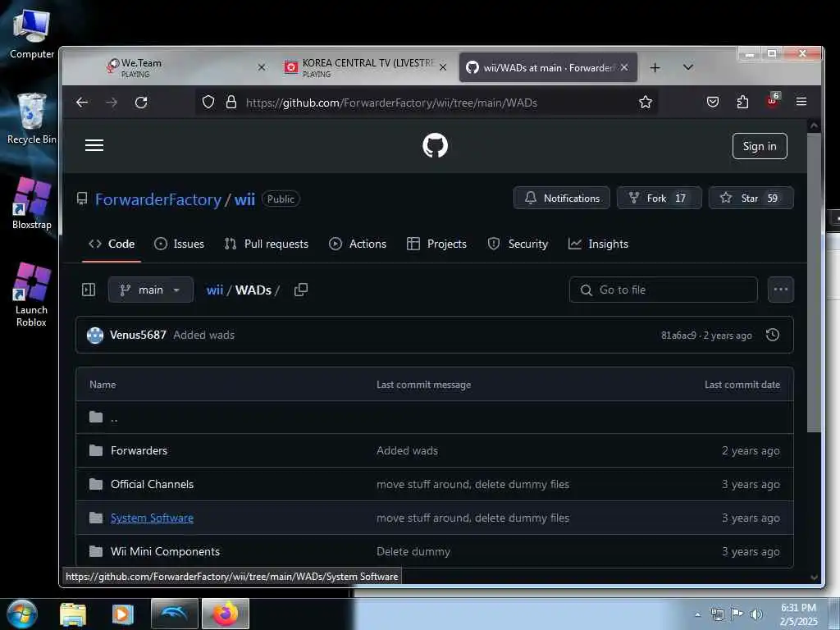Open the Actions tab
The image size is (840, 630).
358,244
